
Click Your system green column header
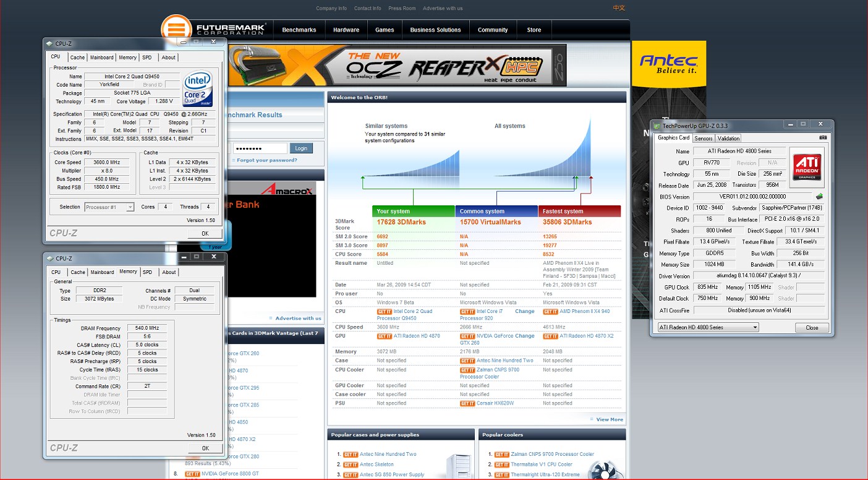(x=413, y=212)
